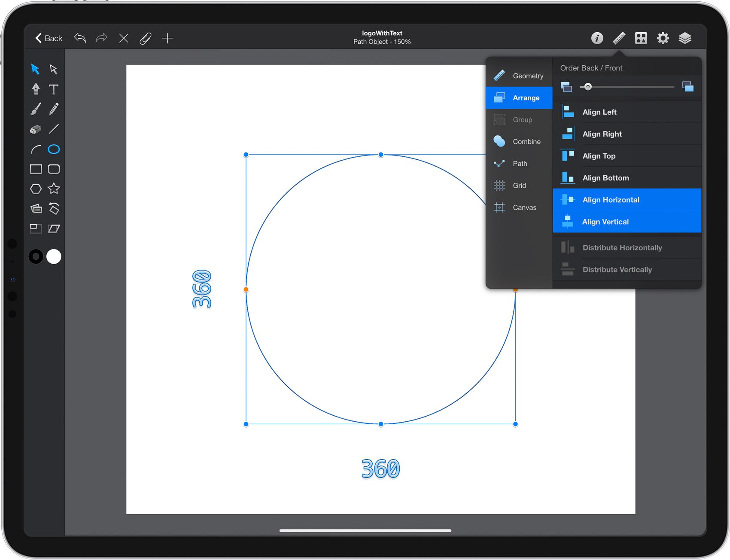
Task: Select the Eraser tool
Action: 36,129
